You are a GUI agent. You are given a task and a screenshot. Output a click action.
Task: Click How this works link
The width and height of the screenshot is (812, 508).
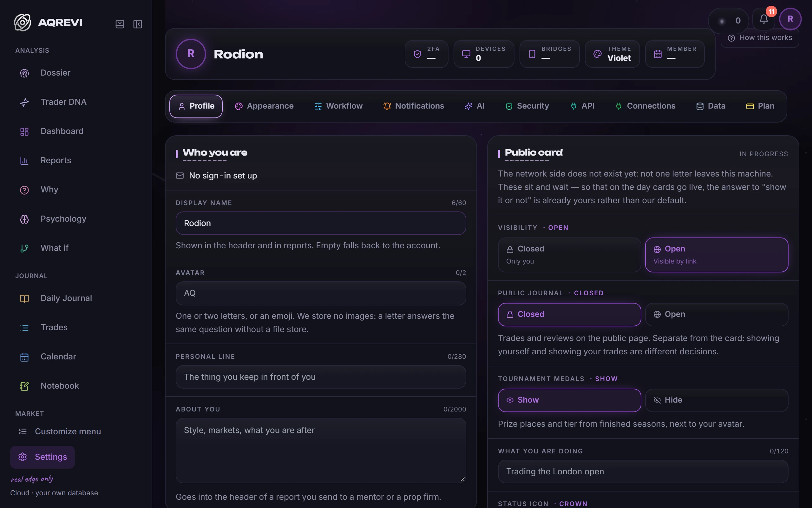click(760, 38)
